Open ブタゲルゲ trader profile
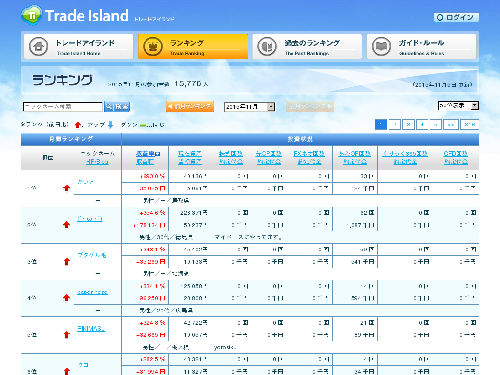Screen dimensions: 500x375 click(x=92, y=255)
